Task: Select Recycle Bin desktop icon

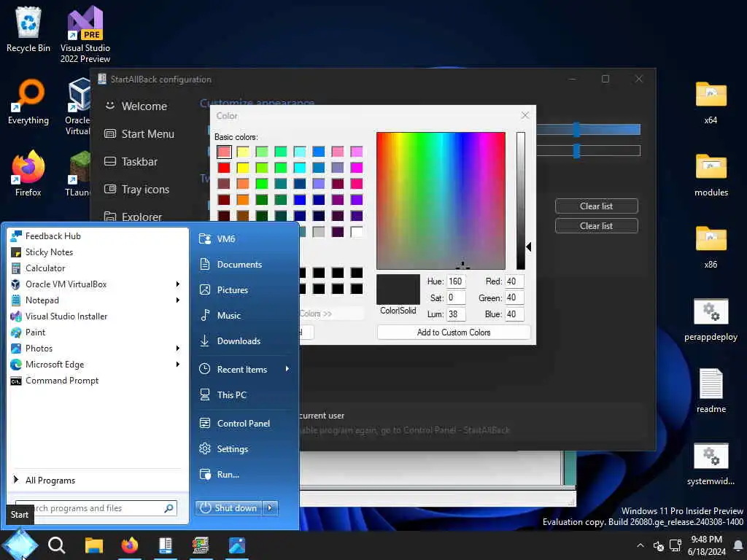Action: click(x=28, y=29)
